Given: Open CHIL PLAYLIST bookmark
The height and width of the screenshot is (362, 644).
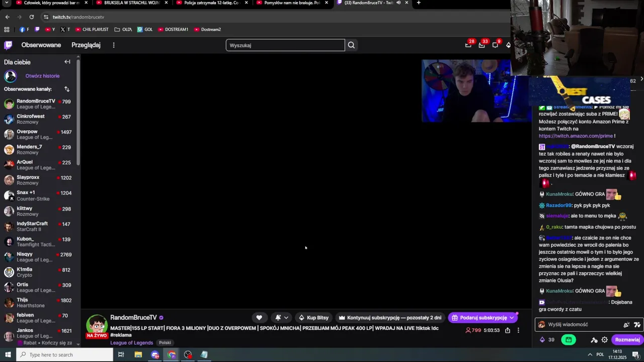Looking at the screenshot, I should coord(92,30).
